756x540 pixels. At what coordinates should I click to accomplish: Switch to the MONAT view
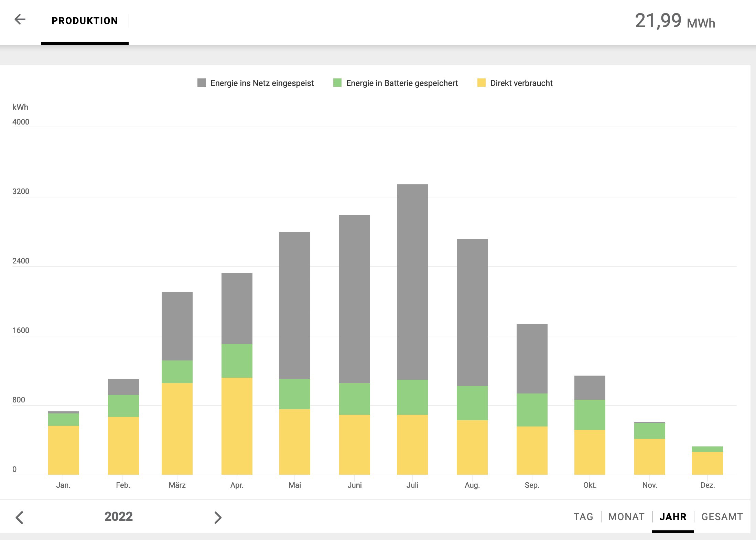(x=626, y=517)
